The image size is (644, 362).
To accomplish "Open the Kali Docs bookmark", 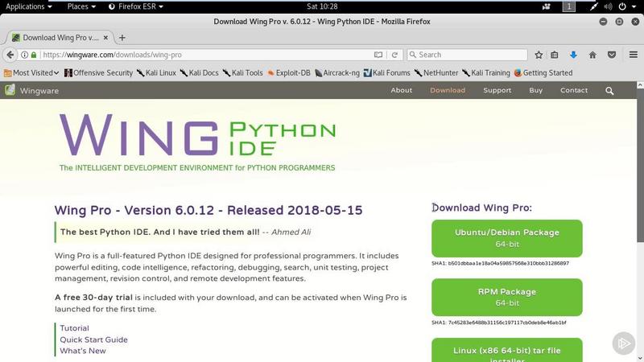I will [x=199, y=73].
